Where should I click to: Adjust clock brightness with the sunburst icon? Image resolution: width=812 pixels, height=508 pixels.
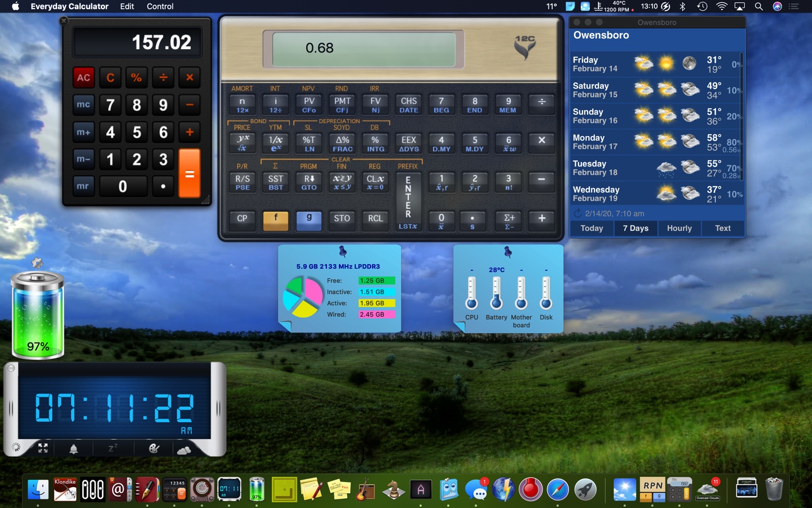point(16,448)
